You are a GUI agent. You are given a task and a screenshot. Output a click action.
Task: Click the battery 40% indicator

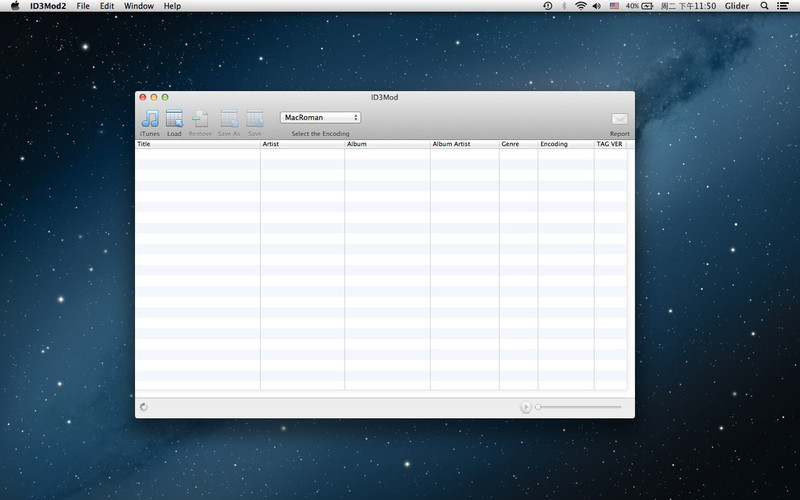click(639, 6)
